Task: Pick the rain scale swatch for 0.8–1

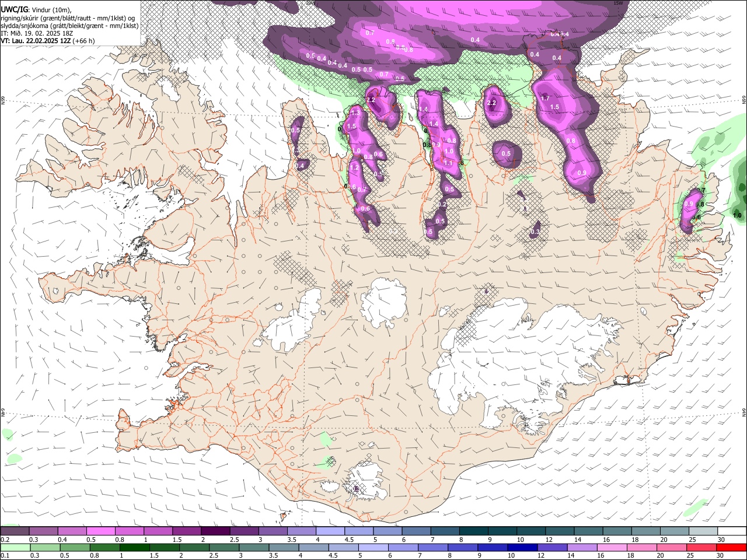Action: [104, 547]
